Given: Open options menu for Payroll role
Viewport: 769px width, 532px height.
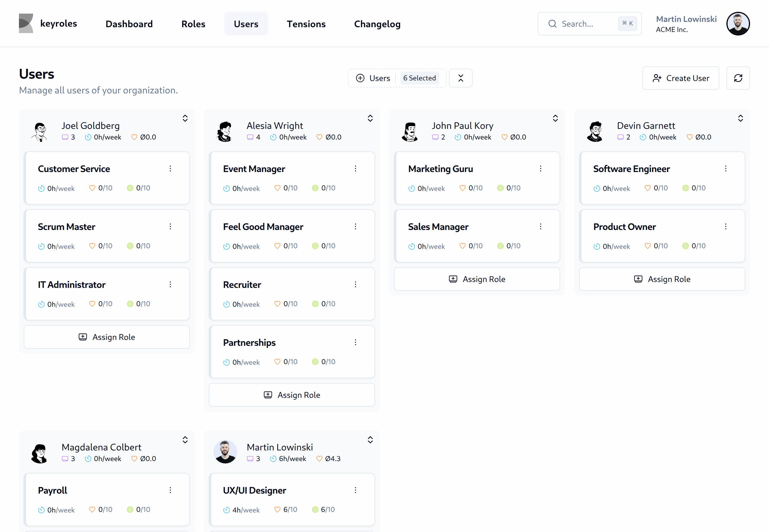Looking at the screenshot, I should [170, 490].
